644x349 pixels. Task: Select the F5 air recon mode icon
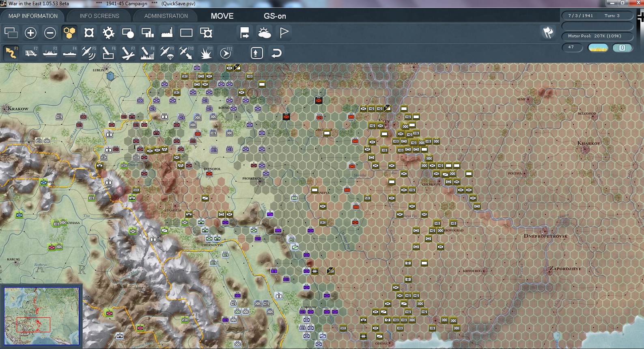click(x=89, y=53)
